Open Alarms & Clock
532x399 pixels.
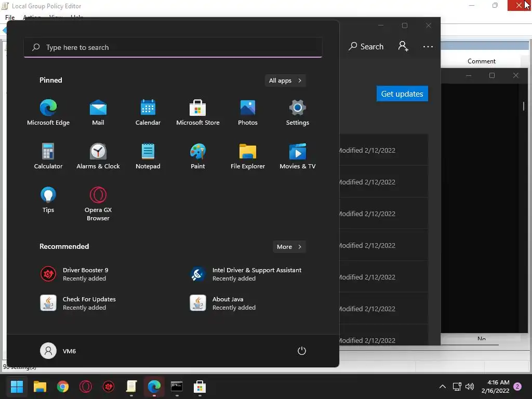click(x=98, y=156)
